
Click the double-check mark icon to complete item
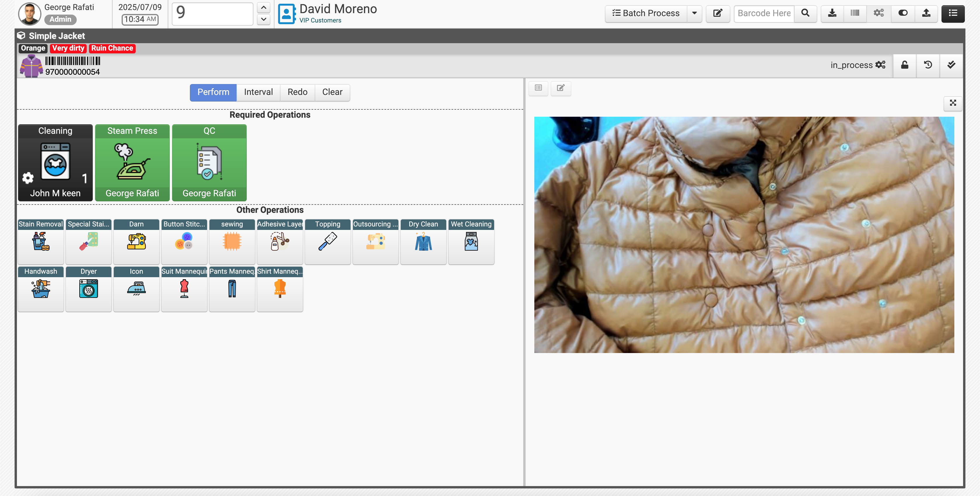[x=951, y=65]
